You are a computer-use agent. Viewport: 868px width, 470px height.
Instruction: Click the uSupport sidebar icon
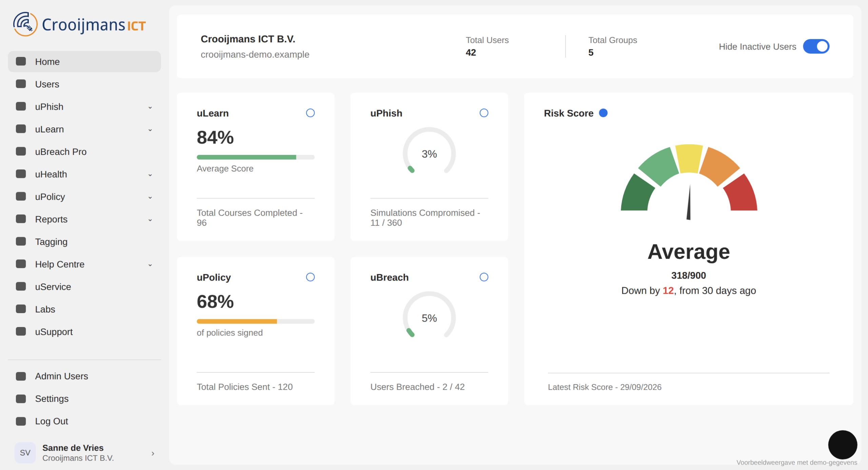click(21, 332)
